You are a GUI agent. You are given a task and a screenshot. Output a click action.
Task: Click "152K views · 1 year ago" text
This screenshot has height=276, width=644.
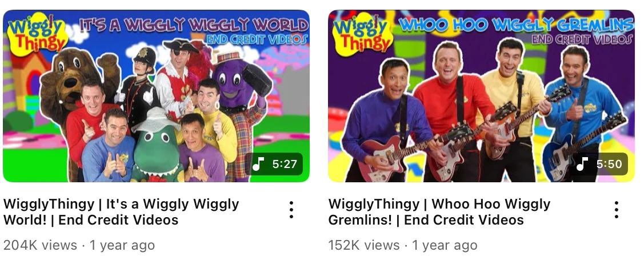point(403,245)
